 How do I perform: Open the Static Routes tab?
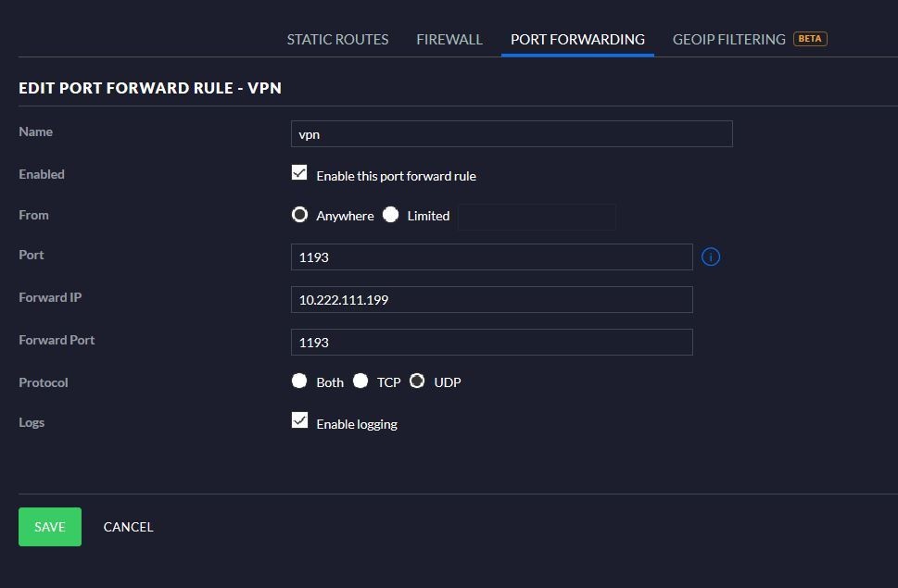(x=337, y=40)
